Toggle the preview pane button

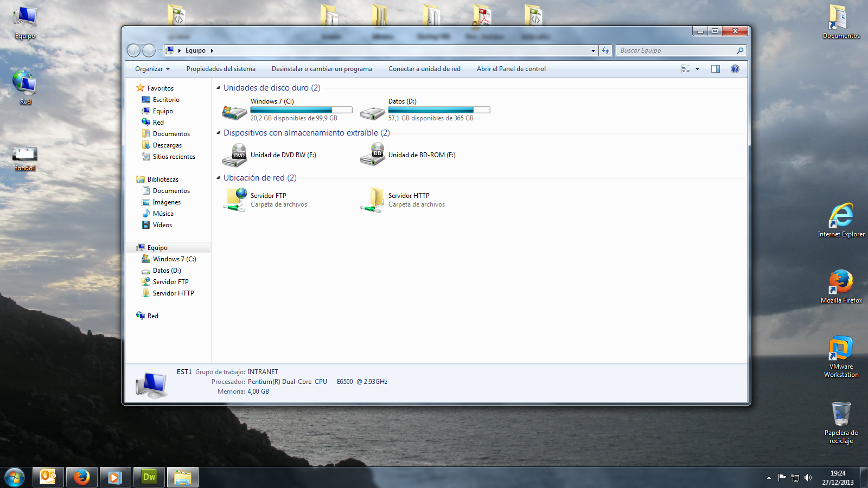click(x=716, y=69)
